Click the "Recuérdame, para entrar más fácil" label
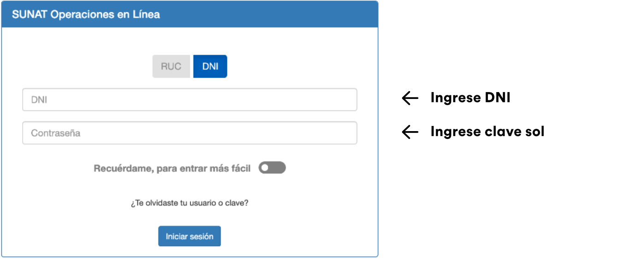 (x=172, y=168)
